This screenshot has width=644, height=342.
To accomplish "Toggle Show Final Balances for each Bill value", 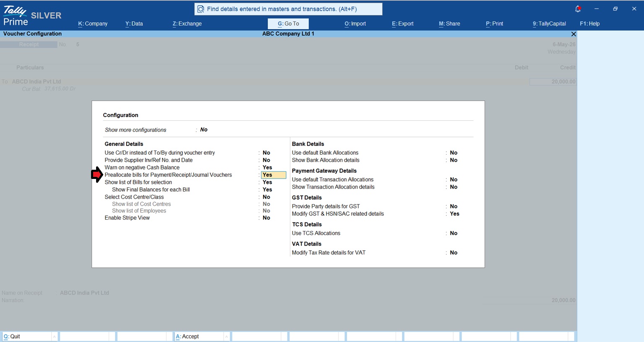I will point(267,189).
